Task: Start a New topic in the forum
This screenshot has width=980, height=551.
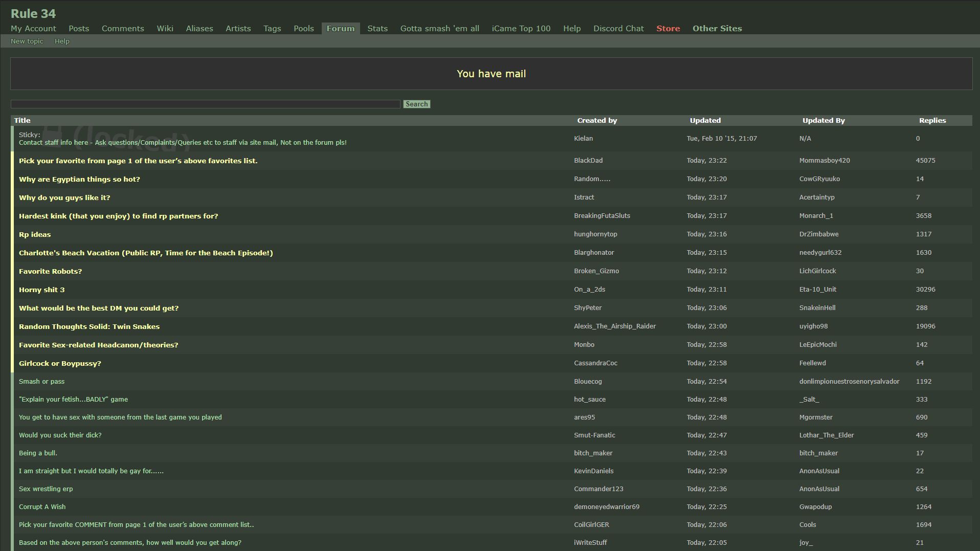Action: pyautogui.click(x=27, y=41)
